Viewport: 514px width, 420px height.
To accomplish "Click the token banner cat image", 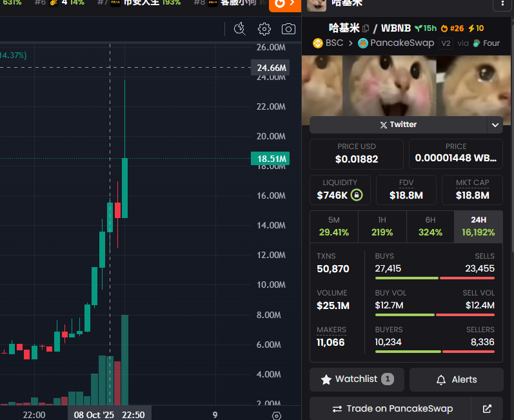I will click(x=406, y=86).
